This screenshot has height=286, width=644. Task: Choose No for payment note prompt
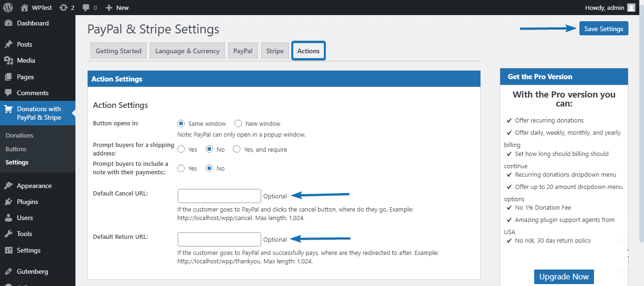(209, 168)
